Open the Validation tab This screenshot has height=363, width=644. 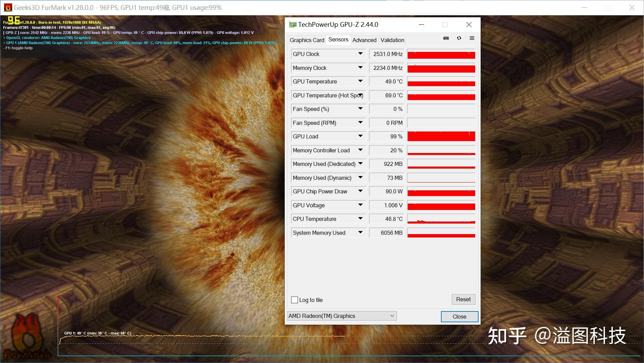392,40
